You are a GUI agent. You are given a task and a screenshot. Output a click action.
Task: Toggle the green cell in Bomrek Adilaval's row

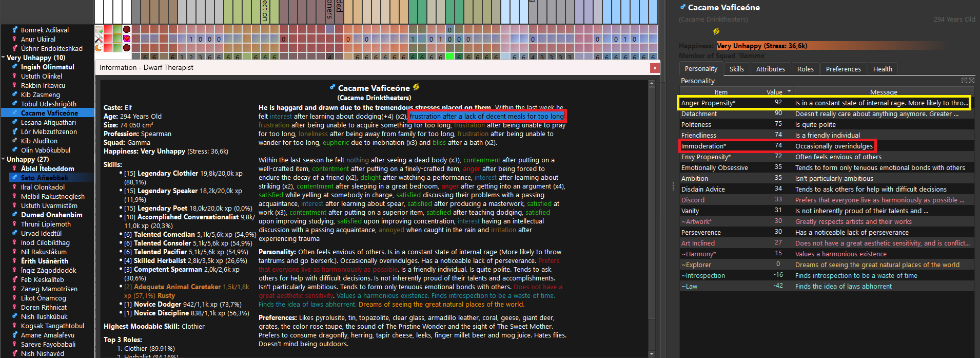tap(117, 29)
